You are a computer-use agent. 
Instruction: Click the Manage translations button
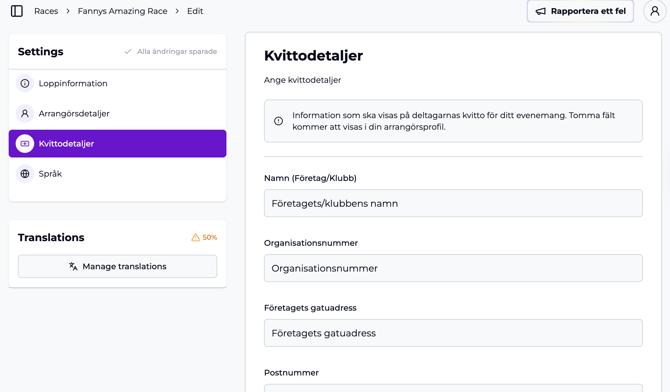[118, 266]
